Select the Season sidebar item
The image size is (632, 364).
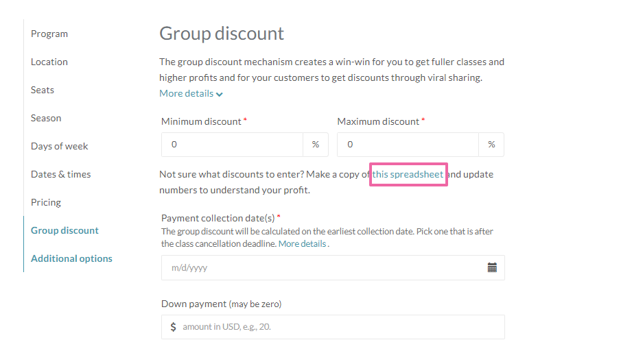(46, 118)
